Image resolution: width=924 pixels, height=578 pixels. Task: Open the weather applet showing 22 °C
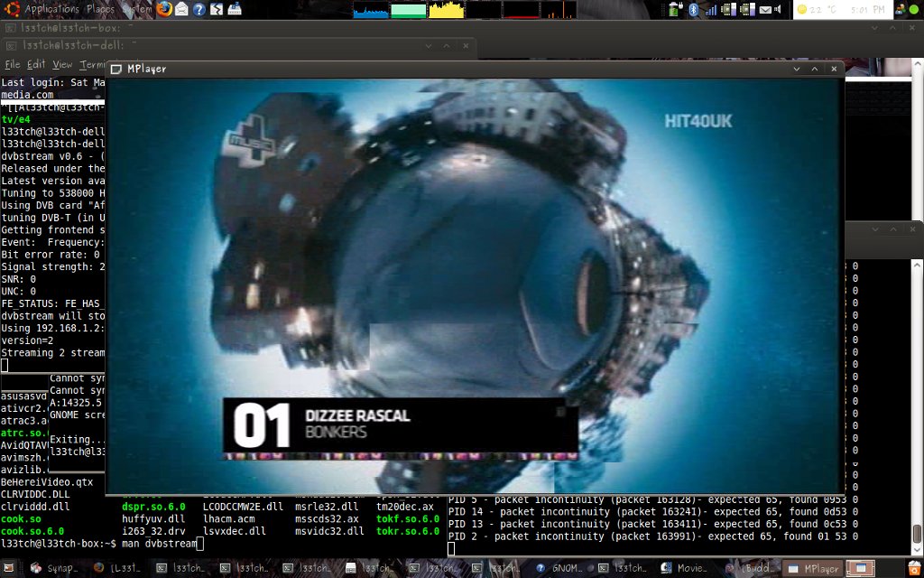pyautogui.click(x=816, y=9)
